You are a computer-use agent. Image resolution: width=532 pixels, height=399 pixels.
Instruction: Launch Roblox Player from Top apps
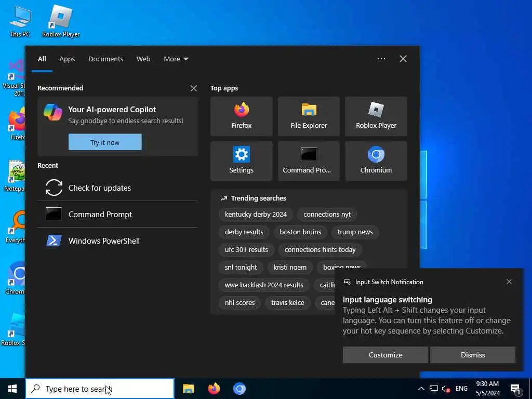pos(376,116)
